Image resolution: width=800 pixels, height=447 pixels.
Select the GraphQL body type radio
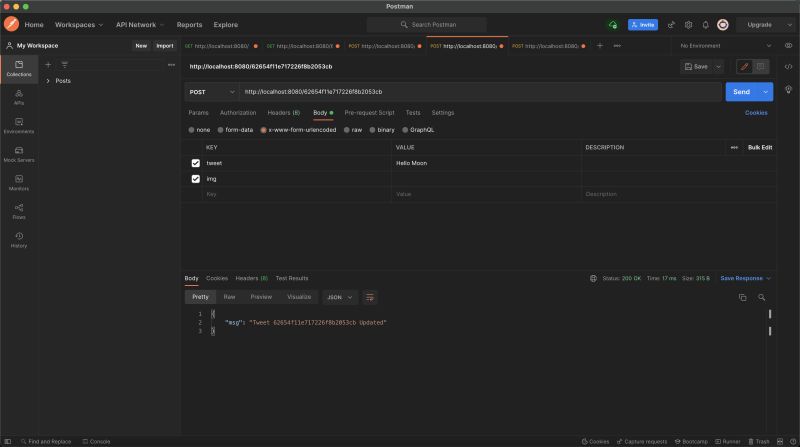click(405, 130)
